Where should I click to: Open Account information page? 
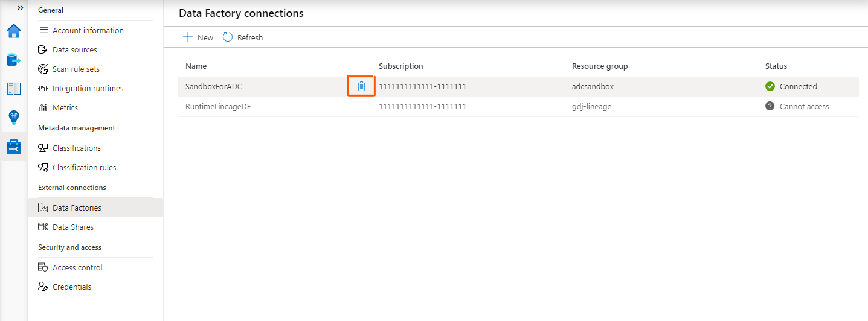(x=88, y=30)
